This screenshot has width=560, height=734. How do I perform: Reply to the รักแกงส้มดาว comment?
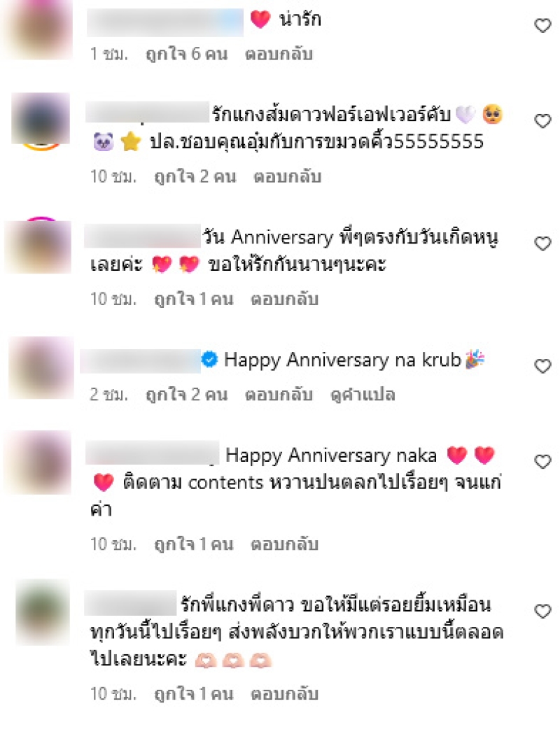(288, 176)
